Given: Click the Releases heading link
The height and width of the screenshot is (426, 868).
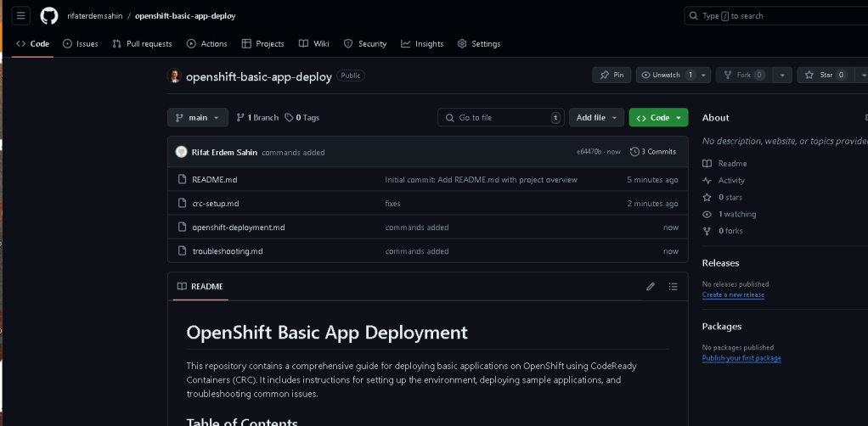Looking at the screenshot, I should (x=720, y=263).
